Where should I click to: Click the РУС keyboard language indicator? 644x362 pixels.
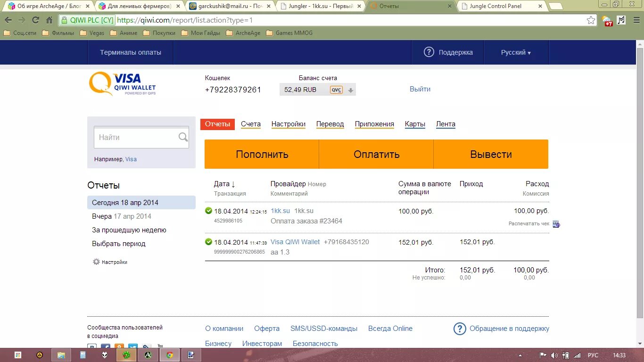click(x=593, y=355)
